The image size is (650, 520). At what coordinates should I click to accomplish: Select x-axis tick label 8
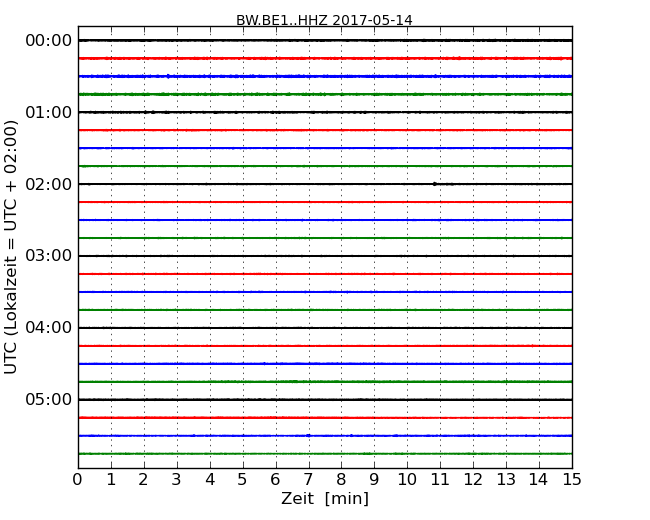(341, 480)
